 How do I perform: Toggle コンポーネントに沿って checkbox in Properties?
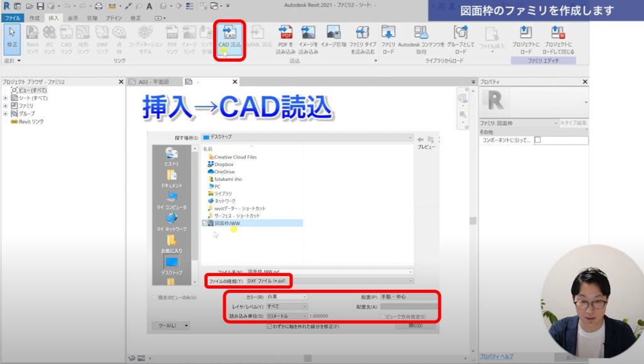(x=537, y=140)
